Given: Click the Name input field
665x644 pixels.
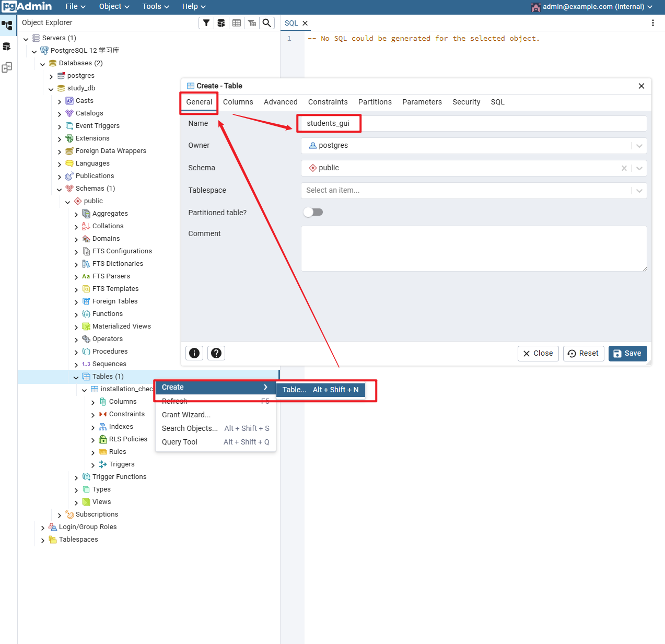Looking at the screenshot, I should (474, 123).
